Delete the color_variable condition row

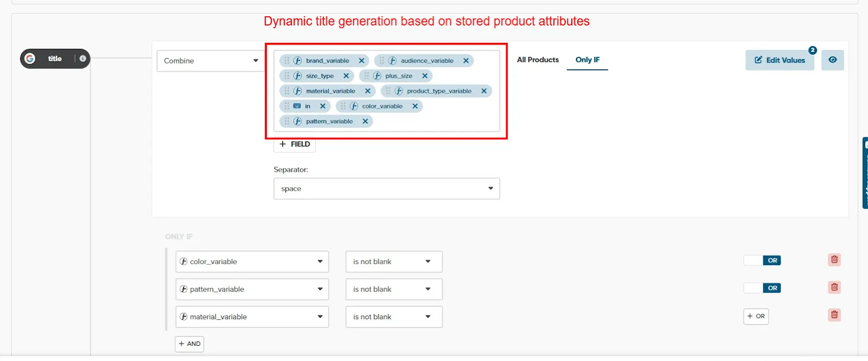click(834, 260)
